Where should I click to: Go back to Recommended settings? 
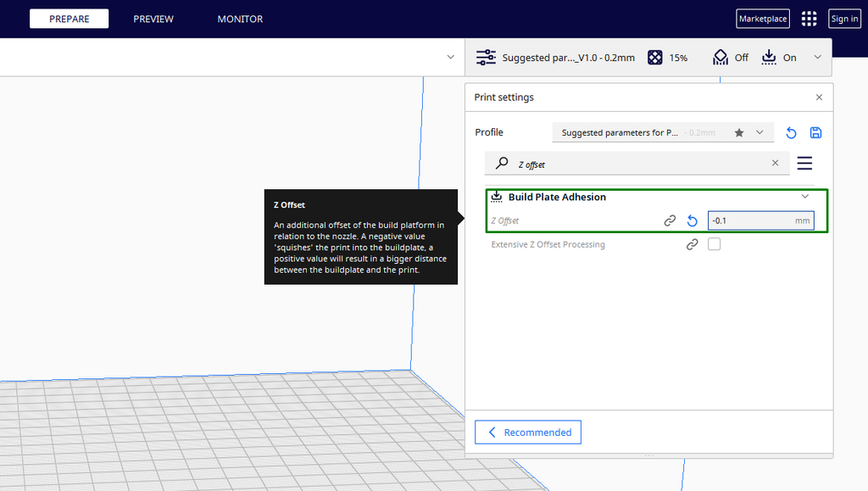(x=527, y=432)
